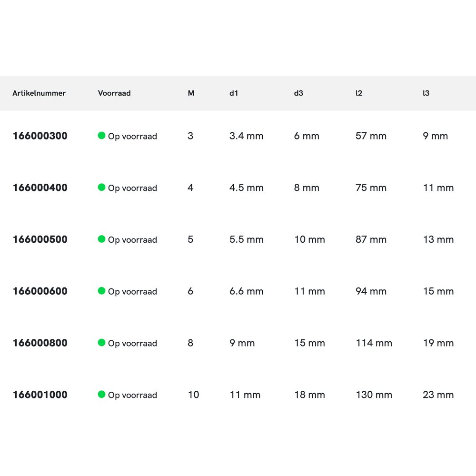
Task: Open article number 166000400
Action: tap(40, 188)
